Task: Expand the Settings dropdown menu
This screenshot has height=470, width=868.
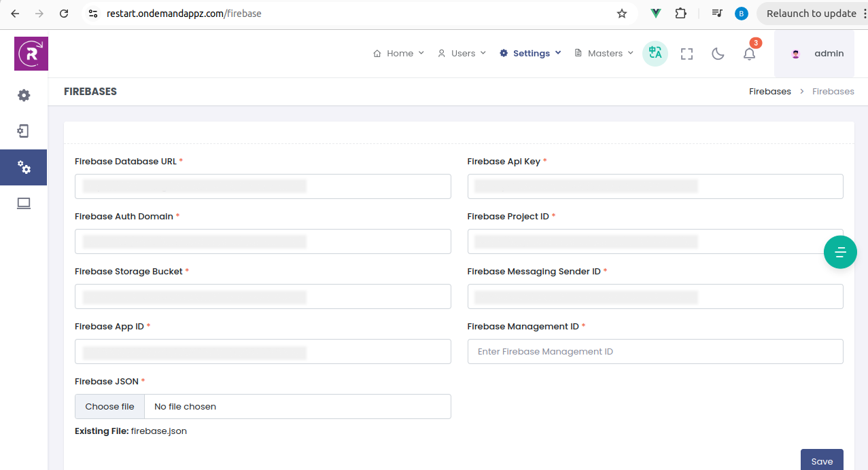Action: pyautogui.click(x=530, y=53)
